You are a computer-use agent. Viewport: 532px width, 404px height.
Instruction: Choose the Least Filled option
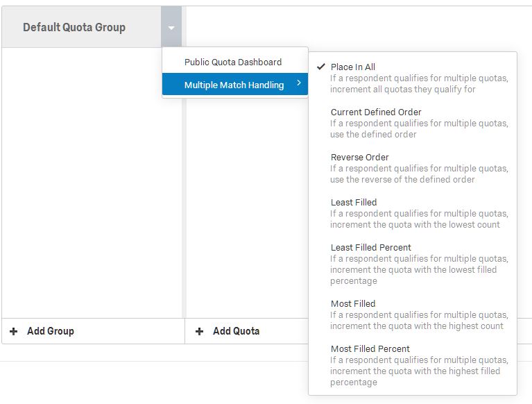(x=354, y=203)
